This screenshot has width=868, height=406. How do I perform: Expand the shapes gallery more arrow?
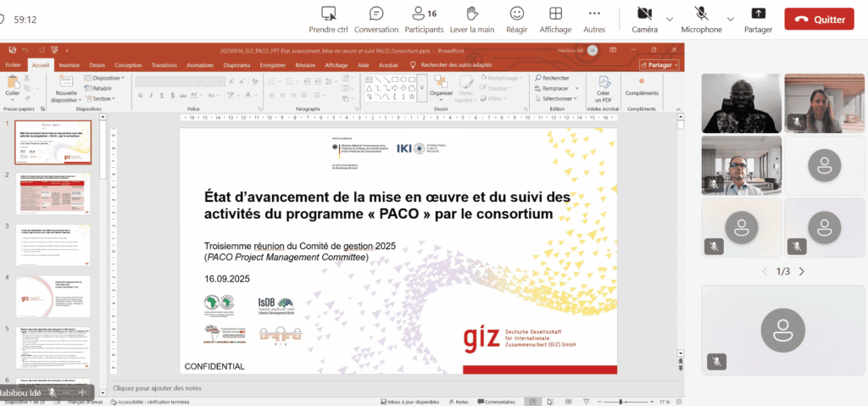pos(422,88)
